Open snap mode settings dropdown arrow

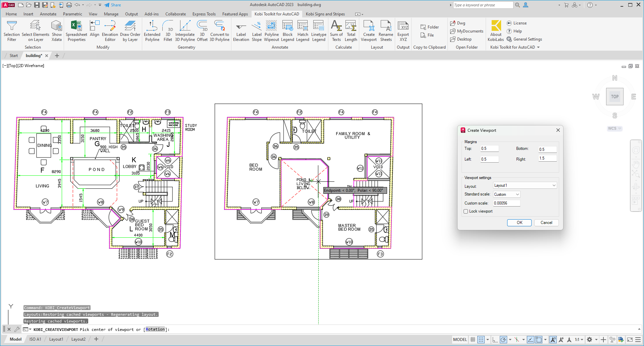tap(487, 340)
